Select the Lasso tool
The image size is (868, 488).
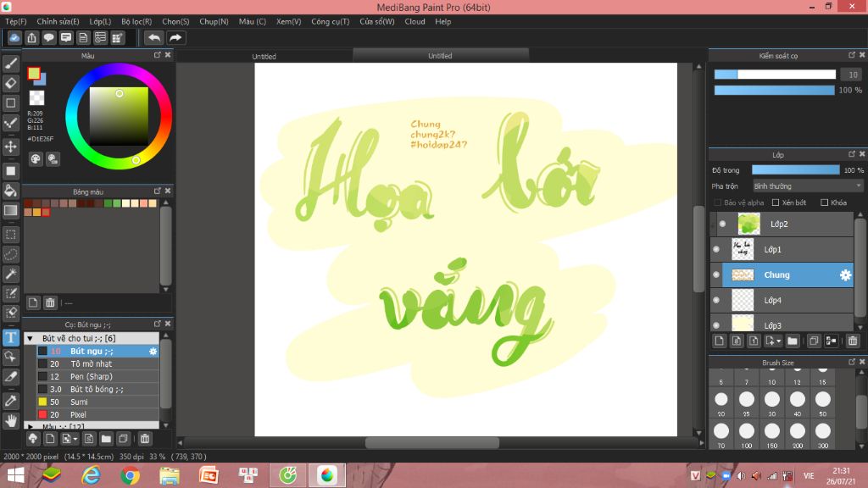click(10, 254)
